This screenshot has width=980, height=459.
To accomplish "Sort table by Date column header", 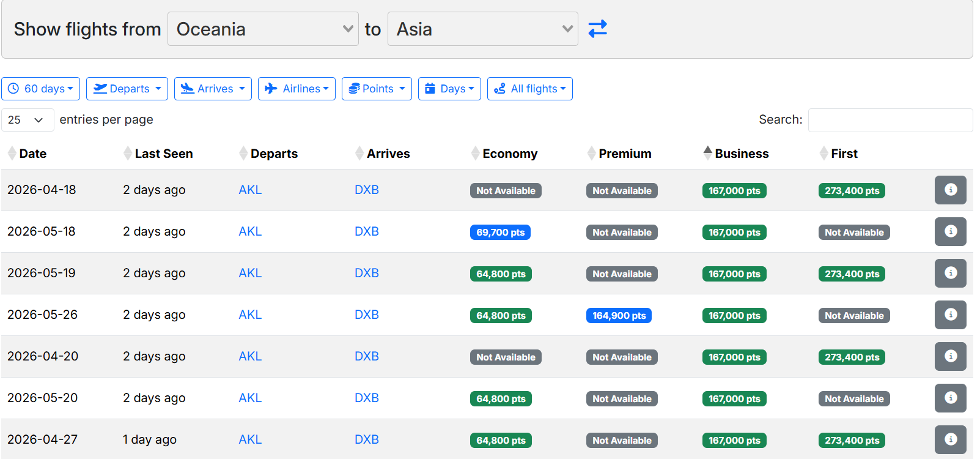I will coord(33,154).
